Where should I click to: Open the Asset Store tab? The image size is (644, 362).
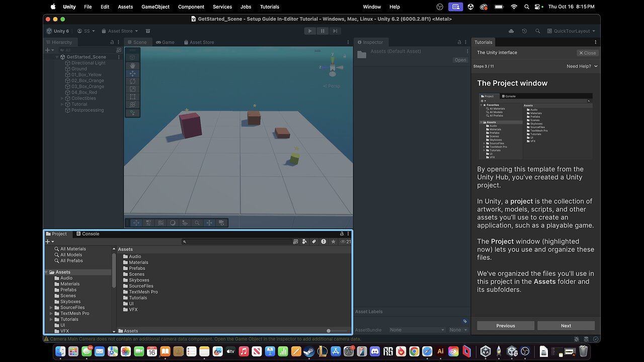tap(198, 42)
